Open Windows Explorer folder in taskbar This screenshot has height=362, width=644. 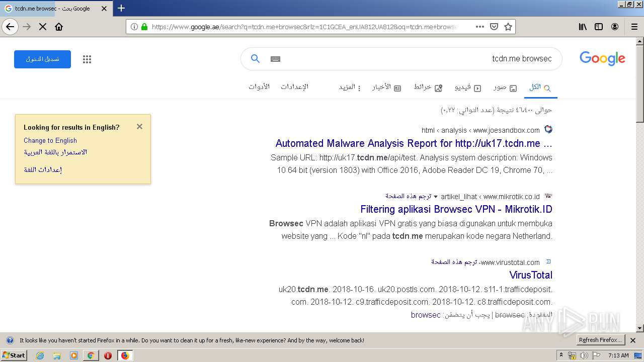(57, 355)
